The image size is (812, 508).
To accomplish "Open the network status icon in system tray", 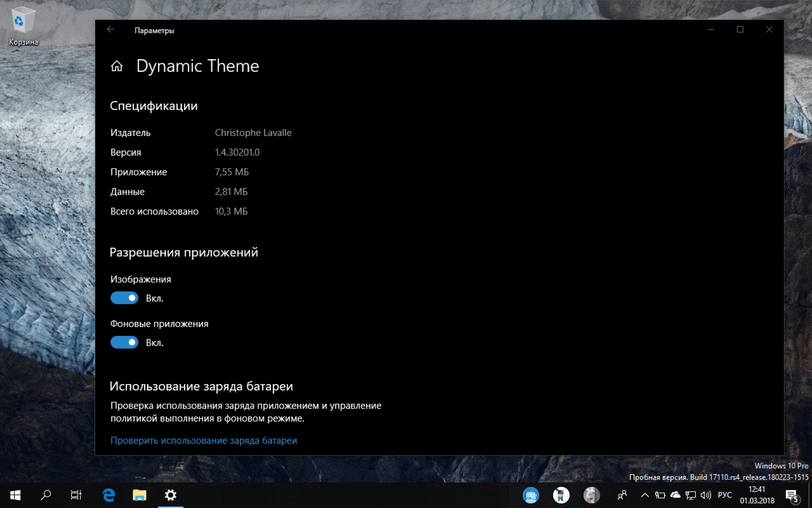I will coord(690,495).
